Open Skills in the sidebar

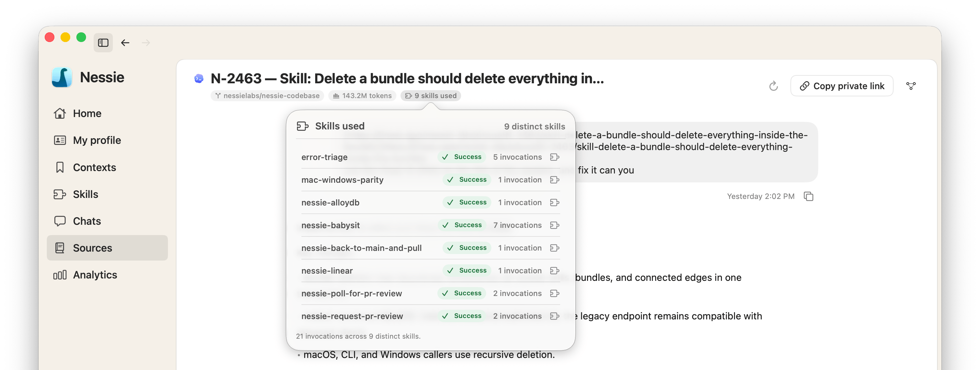pyautogui.click(x=107, y=194)
